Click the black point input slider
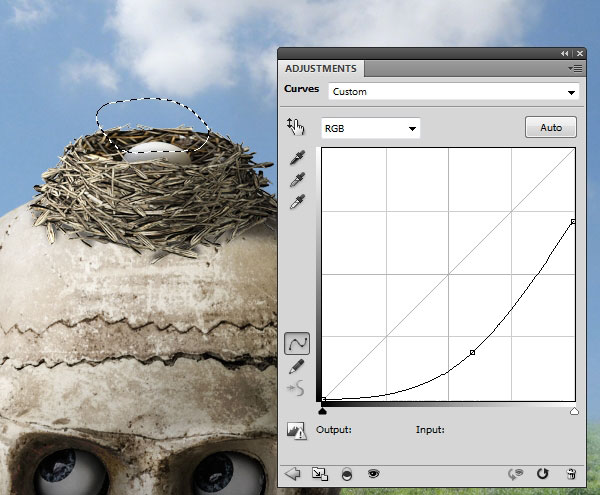The image size is (600, 495). tap(323, 412)
